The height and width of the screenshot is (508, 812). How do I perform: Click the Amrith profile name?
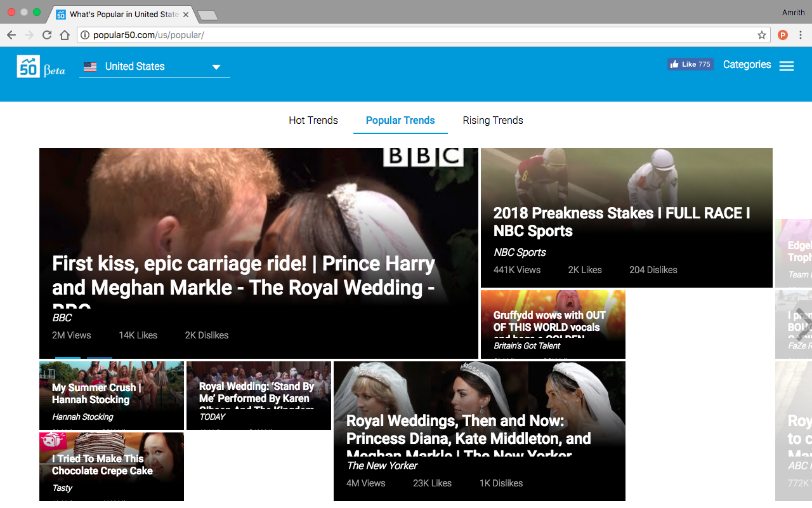794,13
